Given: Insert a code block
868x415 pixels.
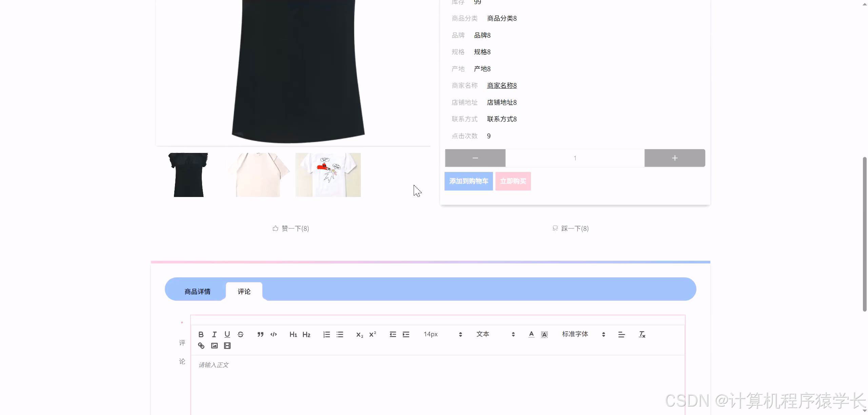Looking at the screenshot, I should coord(274,334).
